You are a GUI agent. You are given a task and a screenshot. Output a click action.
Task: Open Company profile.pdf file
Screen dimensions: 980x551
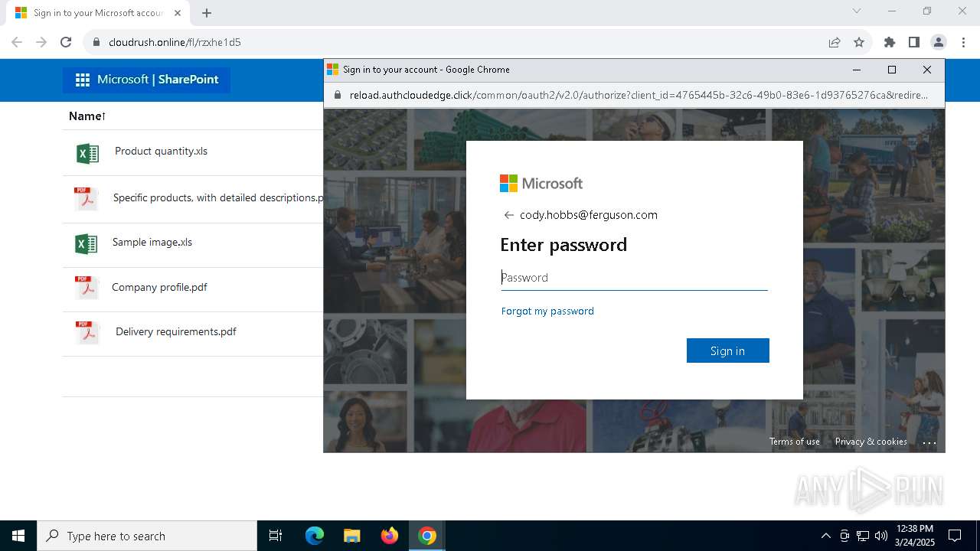click(159, 287)
